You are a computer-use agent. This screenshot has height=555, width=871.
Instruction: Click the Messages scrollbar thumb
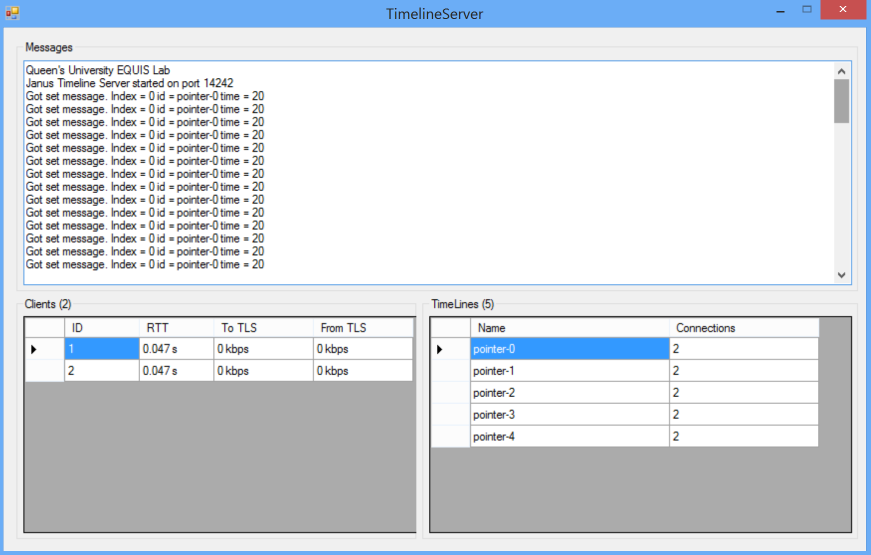tap(841, 101)
